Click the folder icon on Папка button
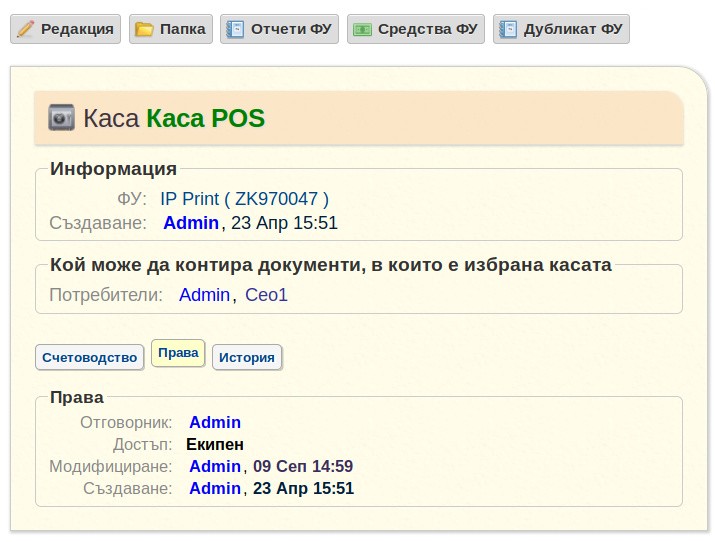This screenshot has width=715, height=542. click(144, 29)
